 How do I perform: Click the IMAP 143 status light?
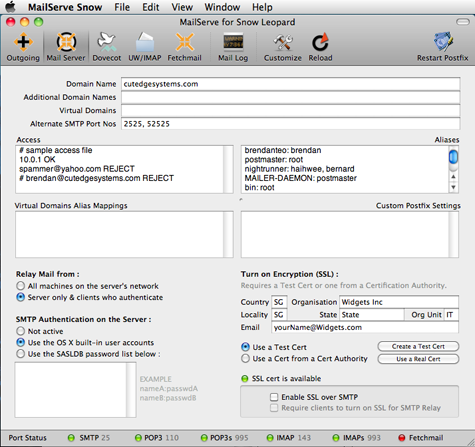(x=270, y=438)
